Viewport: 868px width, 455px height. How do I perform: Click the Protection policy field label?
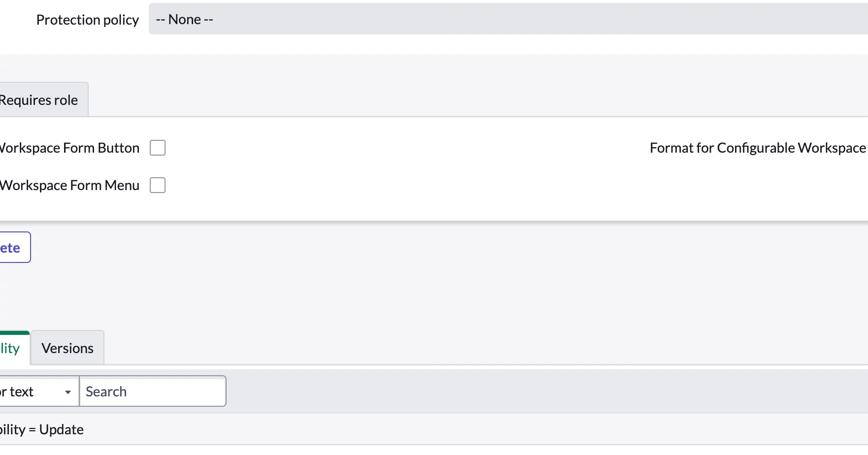pyautogui.click(x=87, y=20)
